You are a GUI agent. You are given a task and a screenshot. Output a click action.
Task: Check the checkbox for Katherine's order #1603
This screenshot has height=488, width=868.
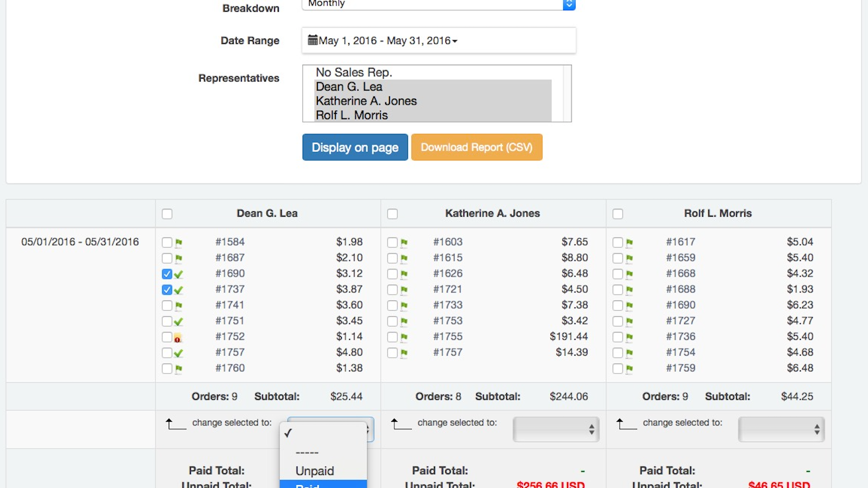(392, 243)
